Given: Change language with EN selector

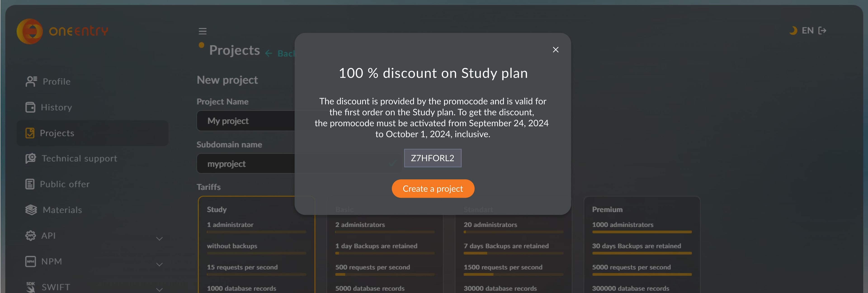Looking at the screenshot, I should tap(807, 31).
